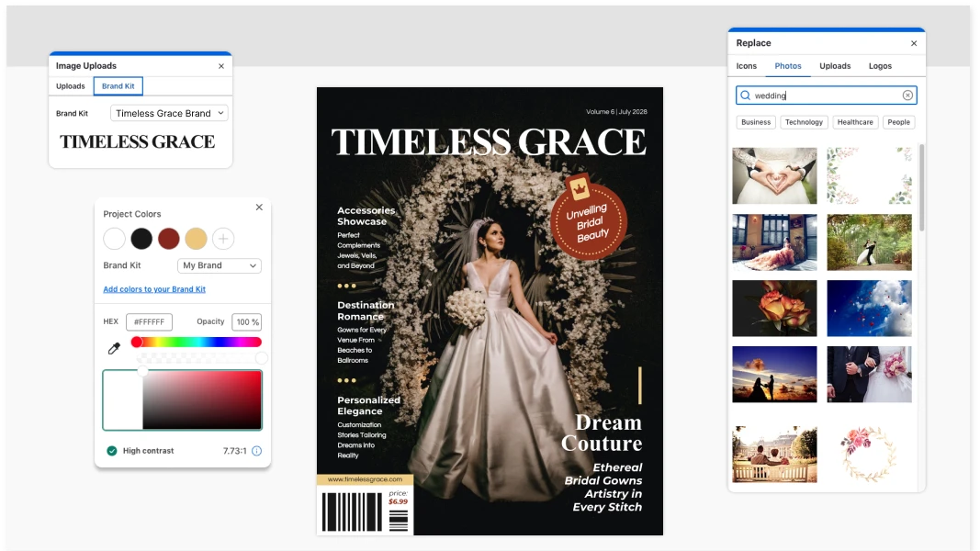Switch to Uploads tab in Image Uploads
Image resolution: width=980 pixels, height=551 pixels.
[71, 86]
